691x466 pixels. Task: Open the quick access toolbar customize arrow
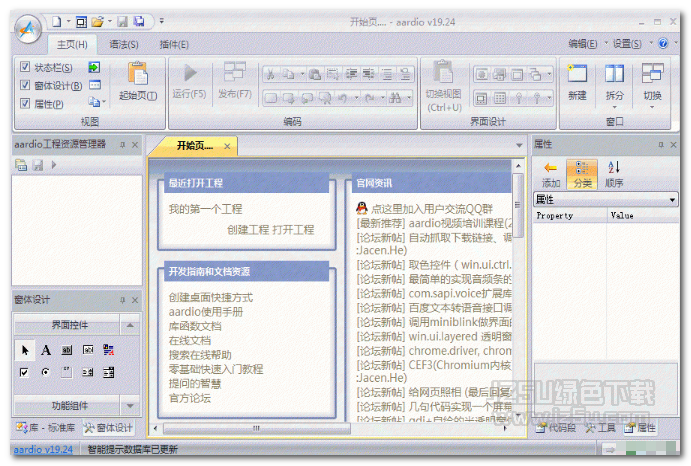pos(162,21)
